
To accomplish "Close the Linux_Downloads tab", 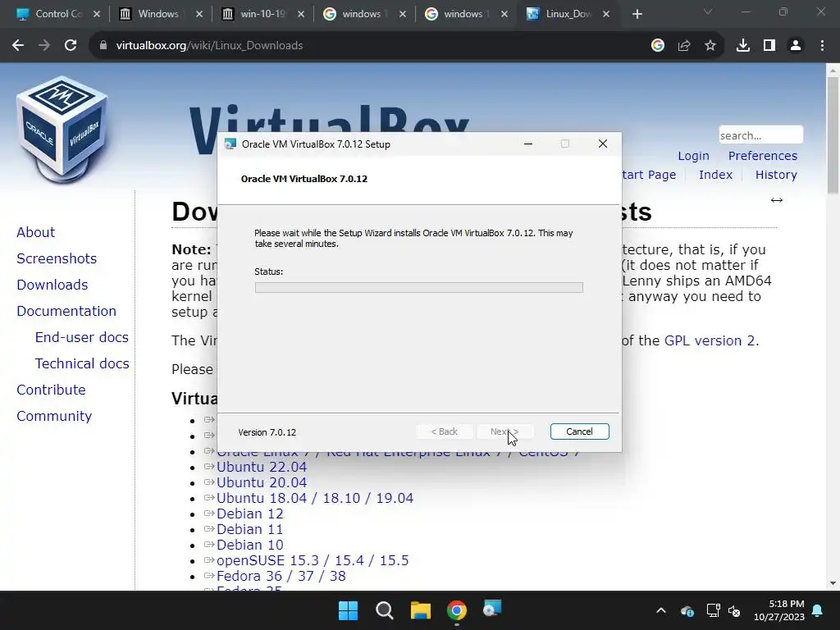I will [606, 14].
